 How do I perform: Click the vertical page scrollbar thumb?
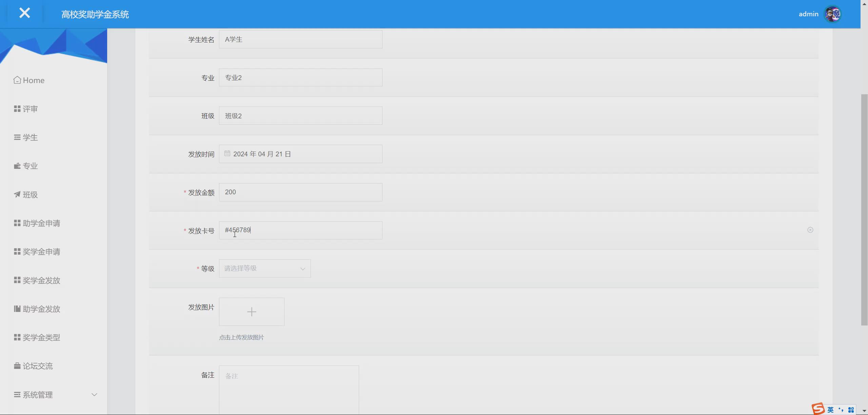(x=864, y=210)
